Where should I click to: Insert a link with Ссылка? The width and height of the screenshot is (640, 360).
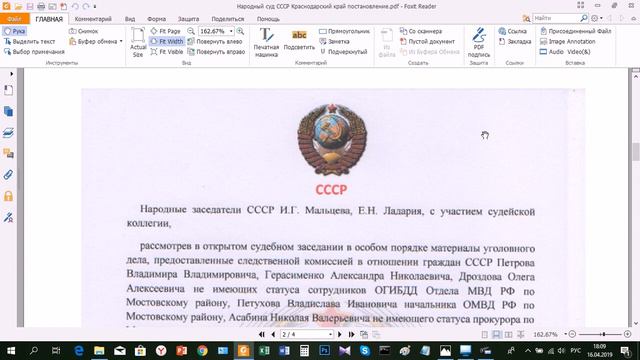click(x=512, y=31)
